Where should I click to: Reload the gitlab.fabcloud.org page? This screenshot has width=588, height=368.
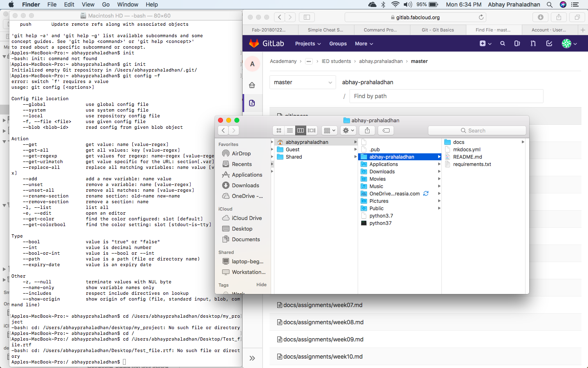tap(481, 17)
